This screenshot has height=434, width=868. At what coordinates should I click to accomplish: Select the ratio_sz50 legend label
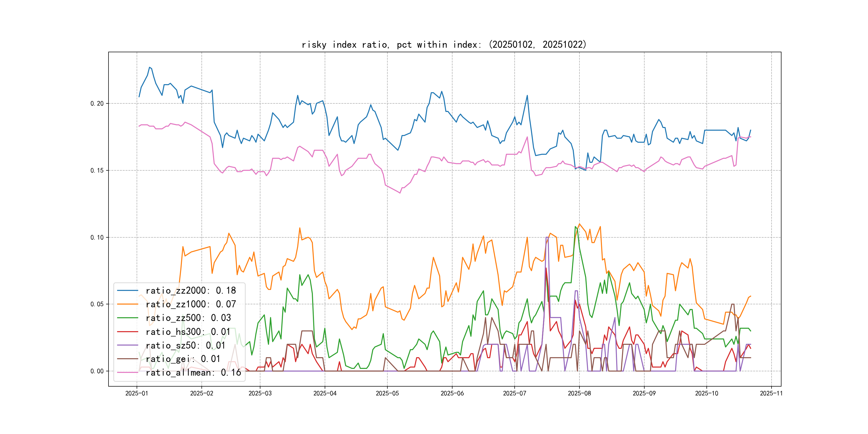click(185, 345)
